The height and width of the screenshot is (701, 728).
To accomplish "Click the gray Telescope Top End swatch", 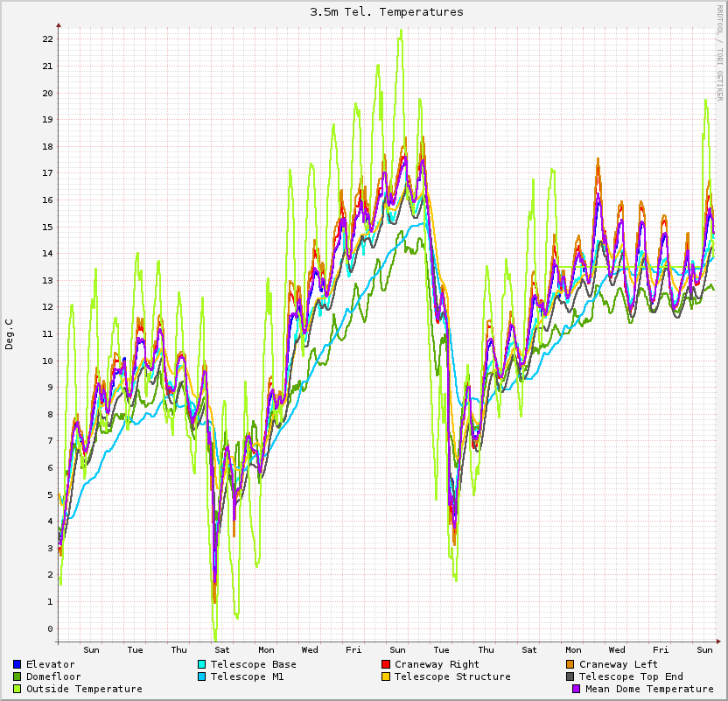I will coord(570,676).
